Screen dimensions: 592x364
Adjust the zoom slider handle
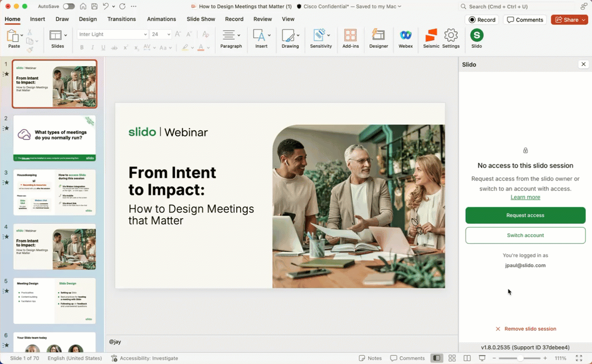520,358
